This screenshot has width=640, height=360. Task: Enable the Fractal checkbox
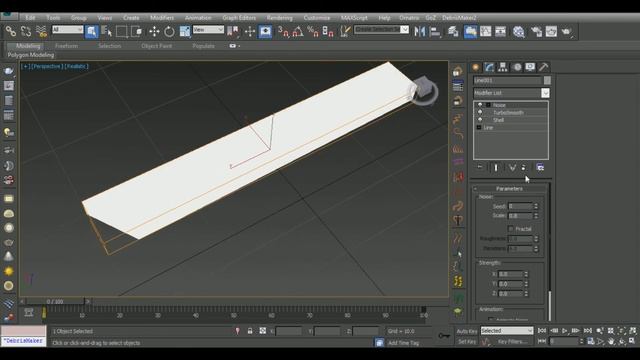tap(511, 229)
